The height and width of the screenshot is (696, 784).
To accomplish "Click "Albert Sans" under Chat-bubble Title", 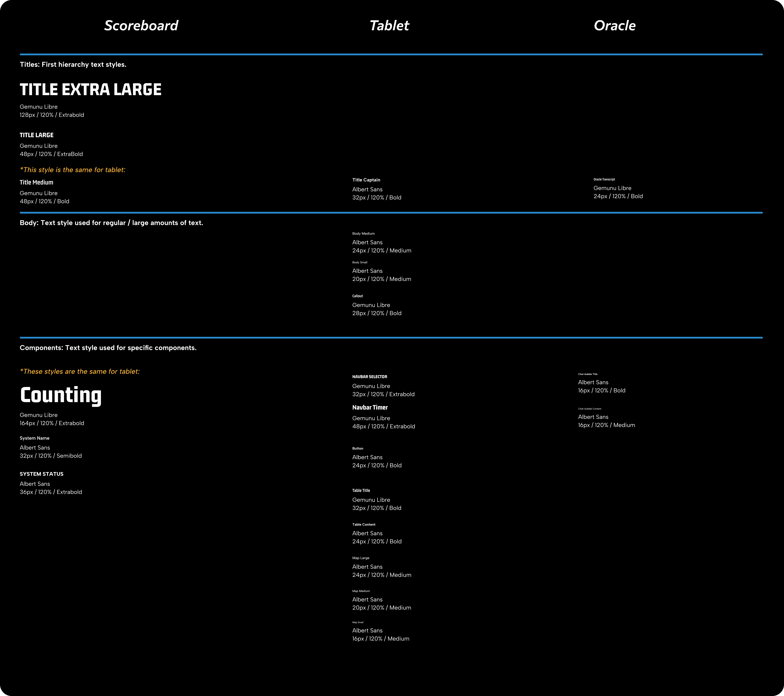I will 593,382.
